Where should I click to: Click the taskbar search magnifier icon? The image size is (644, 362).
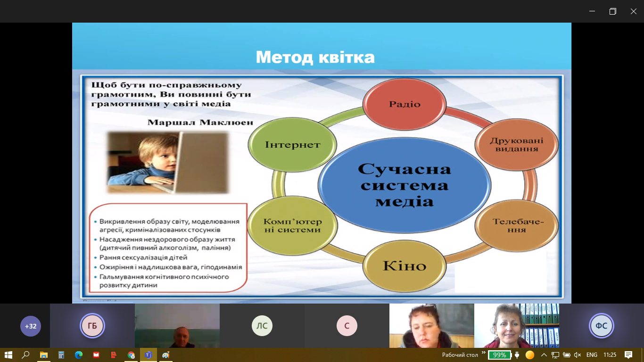(x=25, y=355)
